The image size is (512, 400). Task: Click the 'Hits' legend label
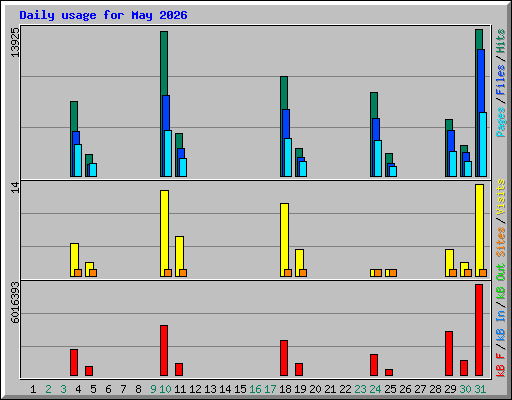pos(501,41)
